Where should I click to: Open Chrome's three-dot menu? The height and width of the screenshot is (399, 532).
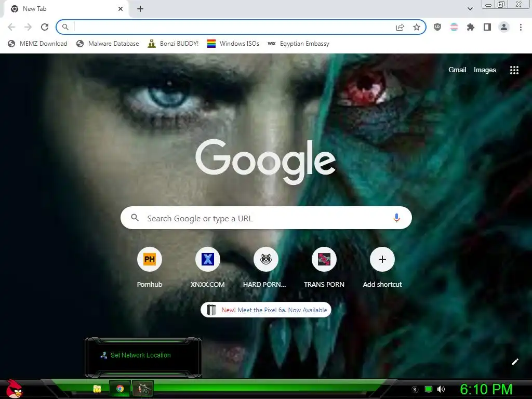521,27
